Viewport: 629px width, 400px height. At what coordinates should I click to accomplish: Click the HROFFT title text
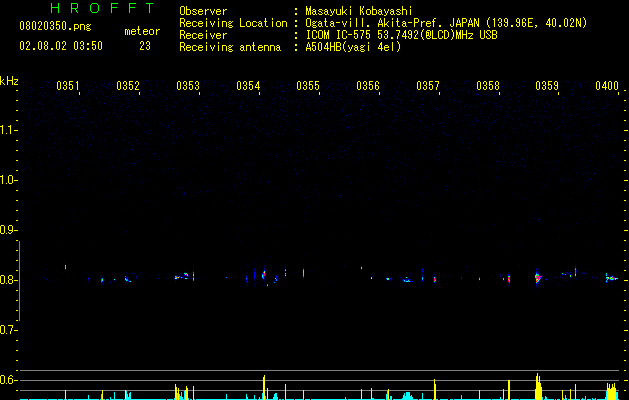pyautogui.click(x=103, y=8)
